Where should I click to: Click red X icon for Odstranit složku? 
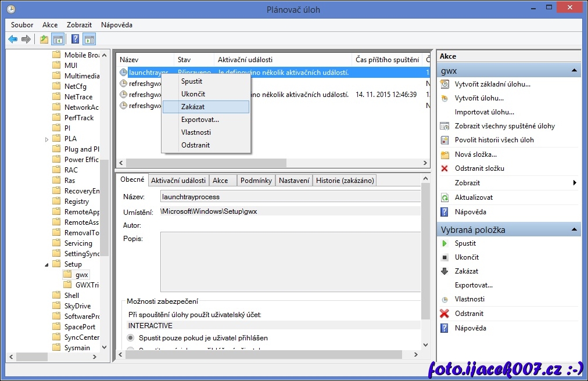click(444, 168)
